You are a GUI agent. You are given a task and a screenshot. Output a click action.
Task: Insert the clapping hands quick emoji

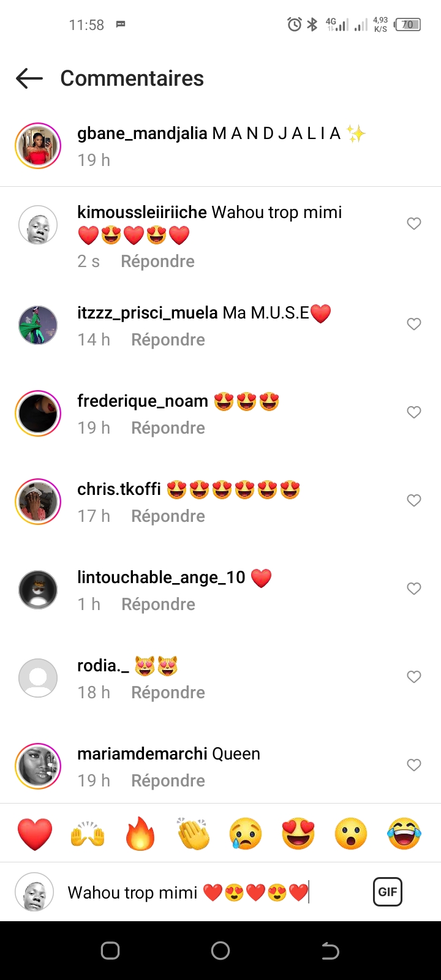tap(193, 834)
